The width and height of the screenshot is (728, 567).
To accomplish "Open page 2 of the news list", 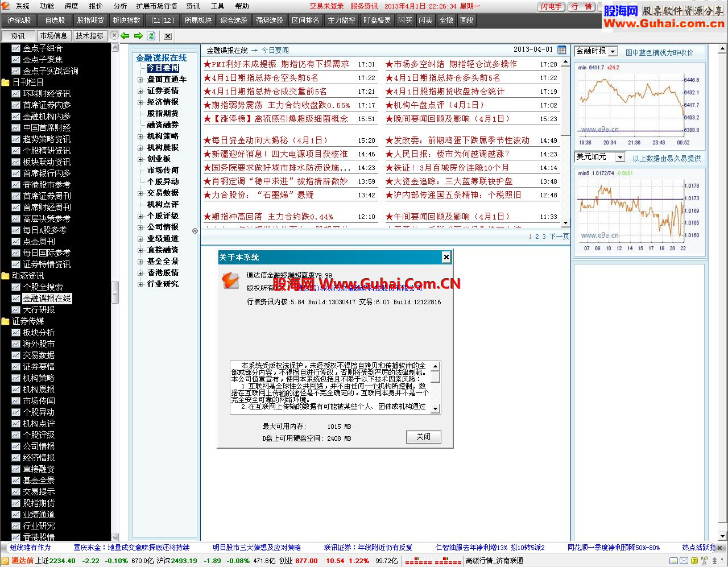I will (x=537, y=237).
